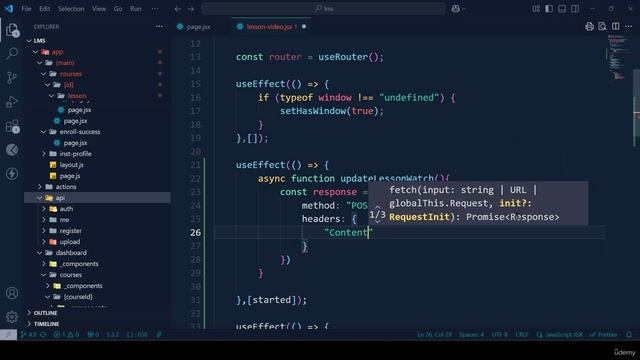Open page.js in the explorer
Screen dimensions: 640x360
[x=70, y=176]
